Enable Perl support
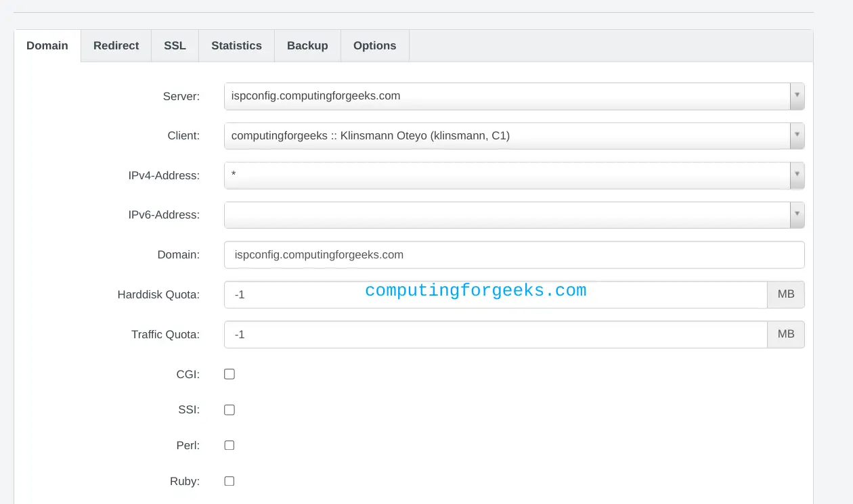The image size is (853, 504). click(229, 444)
